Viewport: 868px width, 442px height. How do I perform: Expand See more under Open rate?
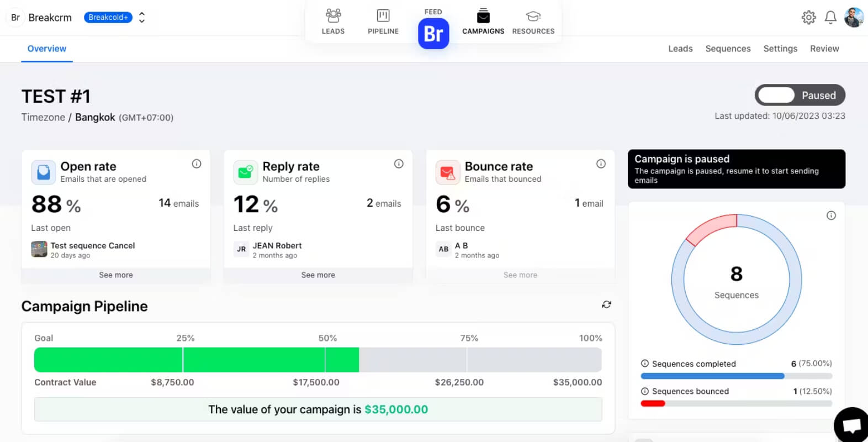(x=116, y=275)
